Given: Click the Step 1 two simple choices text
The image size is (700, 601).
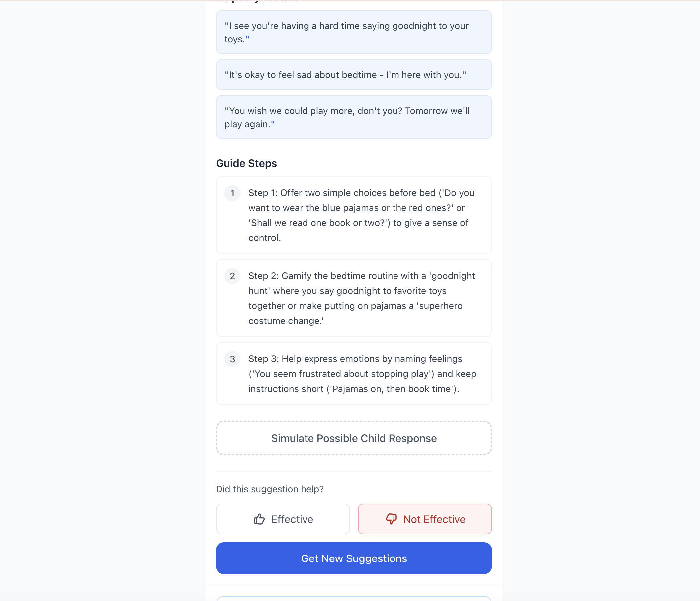Looking at the screenshot, I should point(362,215).
